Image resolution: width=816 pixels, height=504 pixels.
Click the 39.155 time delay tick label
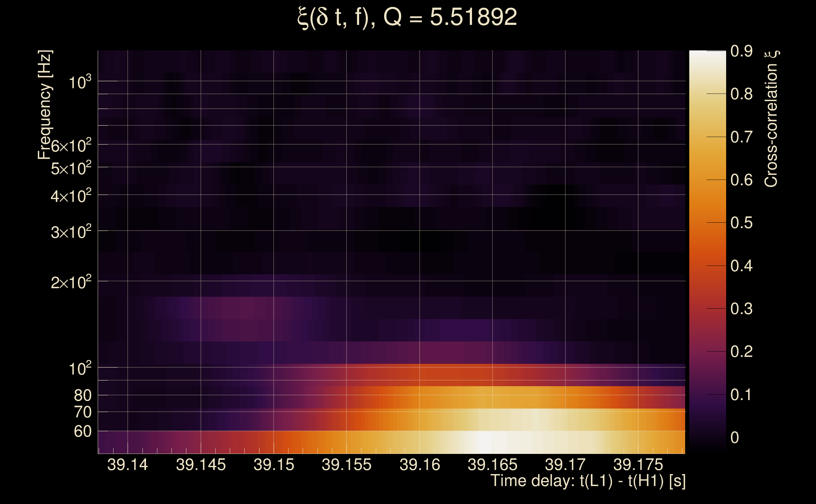pyautogui.click(x=346, y=465)
